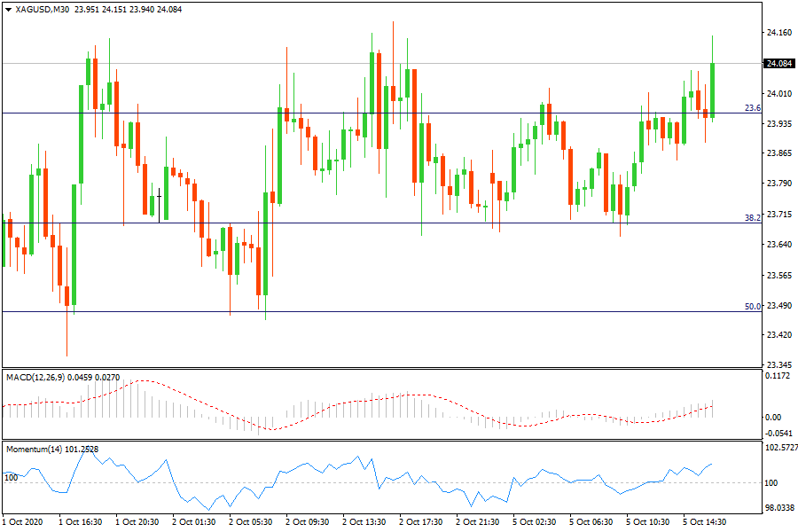Click the 2 Oct 09:30 time label

(x=308, y=523)
